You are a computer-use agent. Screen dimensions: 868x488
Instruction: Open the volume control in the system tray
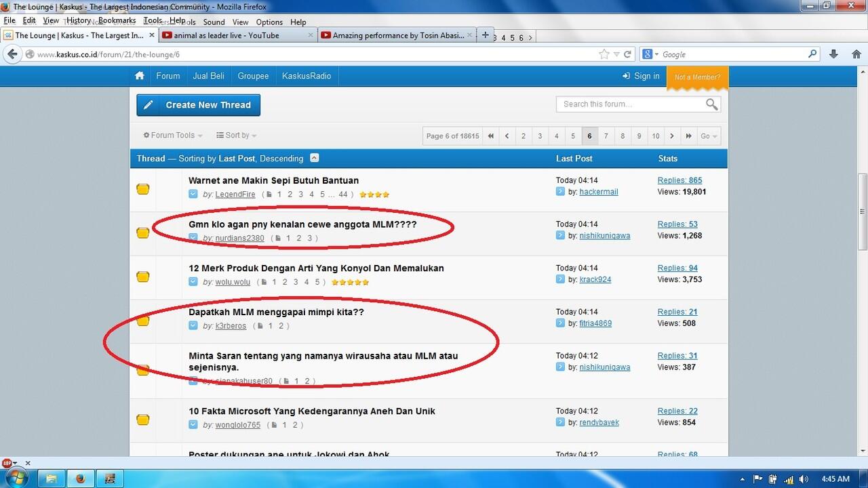(804, 479)
